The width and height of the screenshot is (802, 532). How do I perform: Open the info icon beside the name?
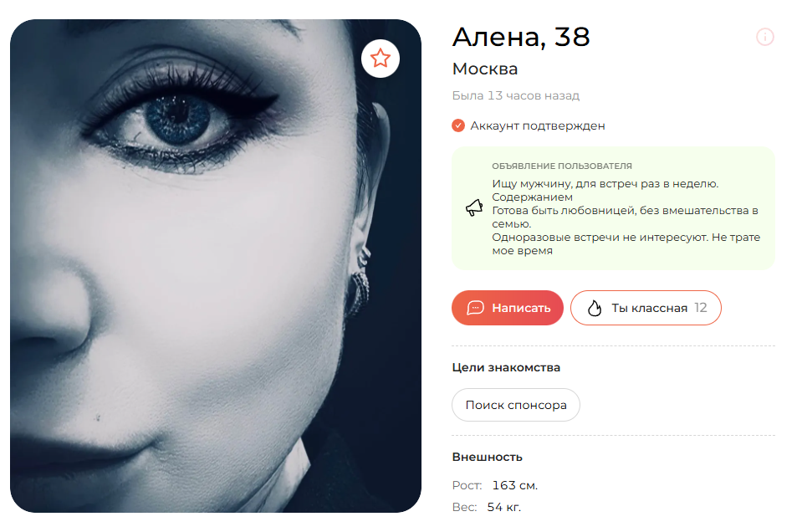(x=764, y=37)
